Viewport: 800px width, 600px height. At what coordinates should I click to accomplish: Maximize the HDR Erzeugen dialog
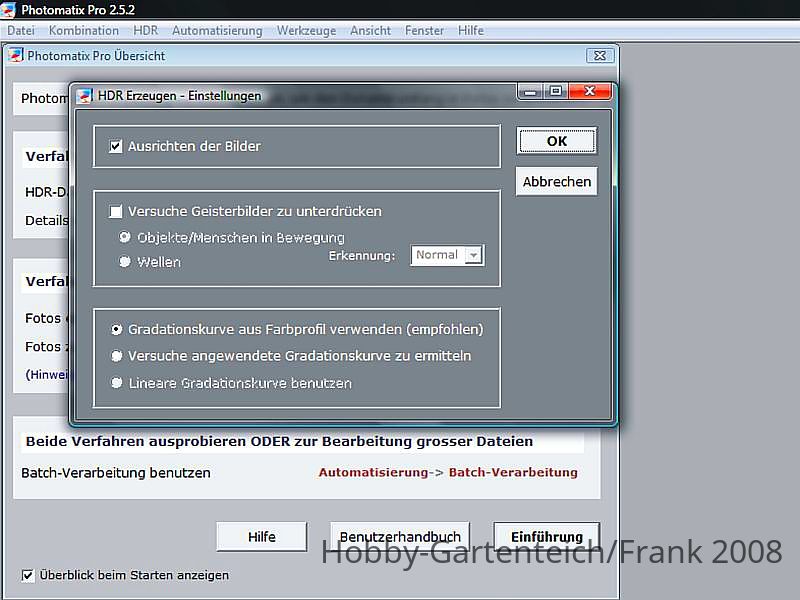(x=556, y=91)
